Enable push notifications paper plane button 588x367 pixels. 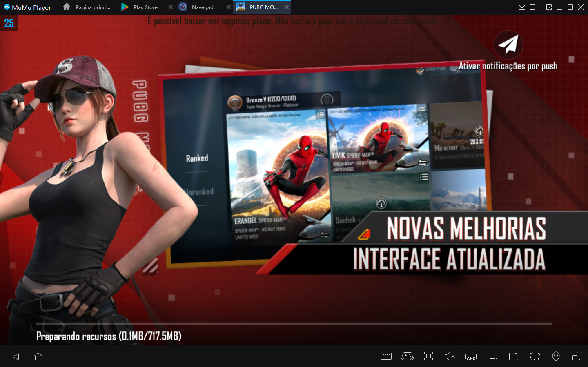point(508,44)
